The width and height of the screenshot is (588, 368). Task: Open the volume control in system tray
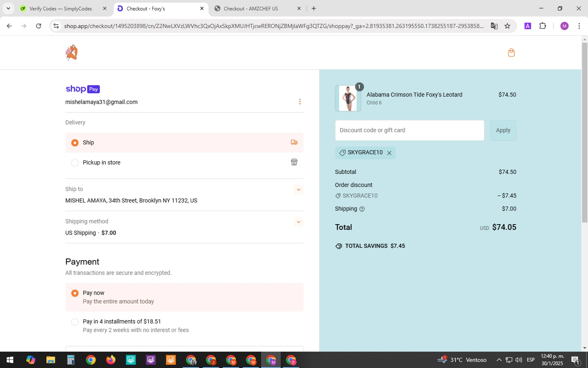tap(519, 360)
